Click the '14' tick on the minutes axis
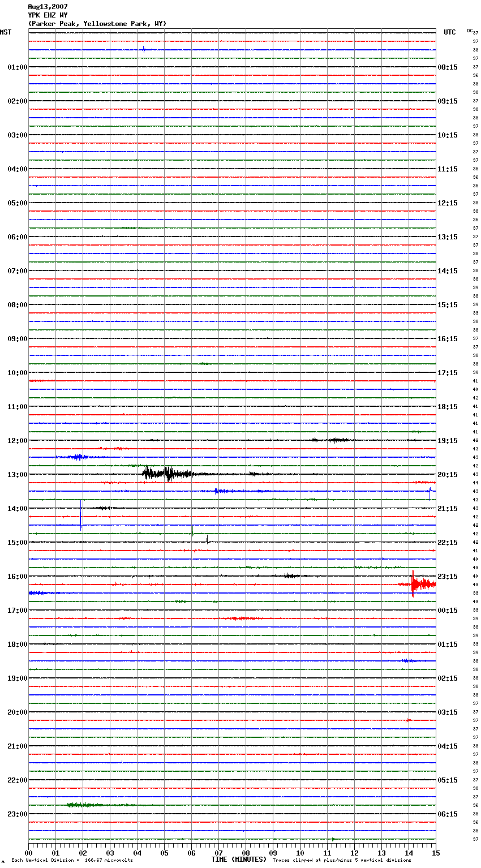The image size is (481, 868). (409, 853)
